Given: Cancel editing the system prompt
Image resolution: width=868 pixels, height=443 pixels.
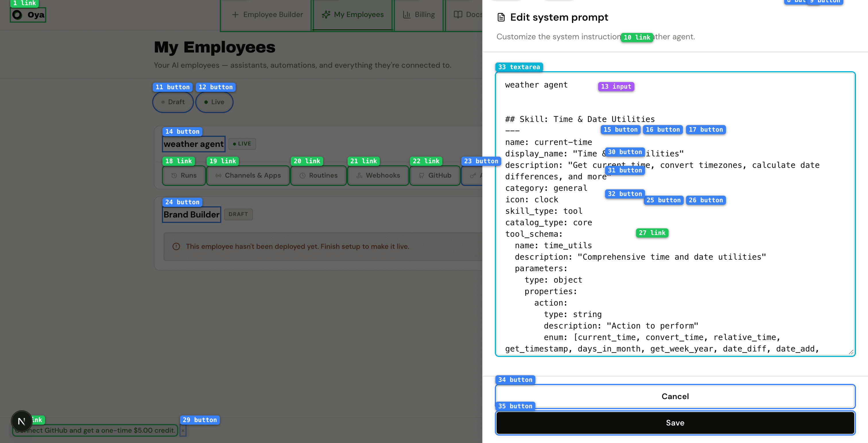Looking at the screenshot, I should coord(675,396).
